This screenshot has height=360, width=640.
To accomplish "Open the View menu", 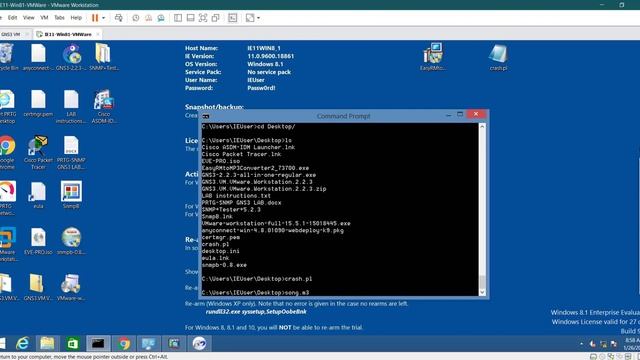I will pyautogui.click(x=29, y=18).
